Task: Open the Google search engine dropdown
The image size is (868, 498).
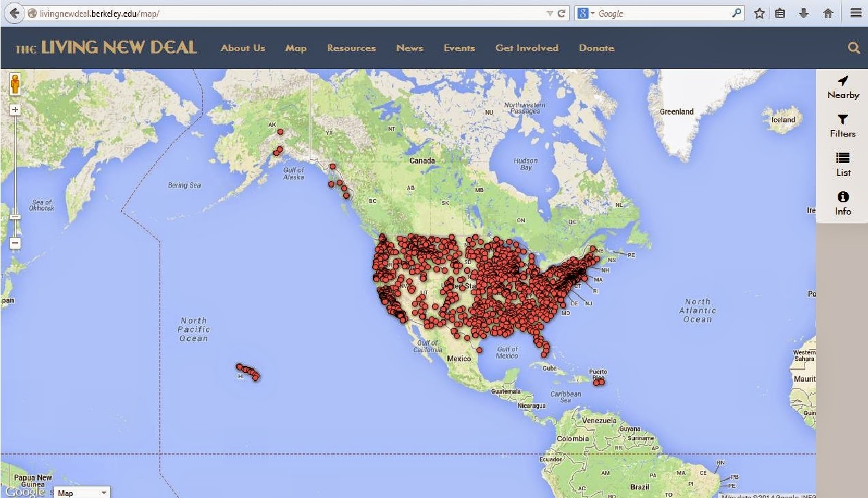Action: click(585, 14)
